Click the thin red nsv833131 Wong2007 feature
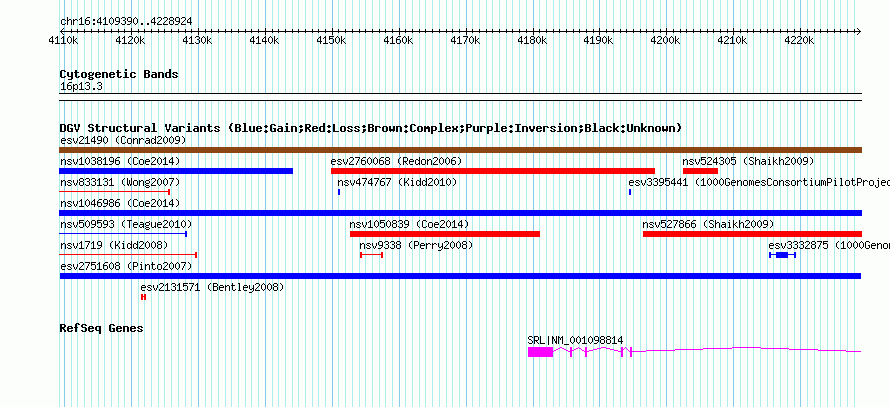Image resolution: width=890 pixels, height=407 pixels. 115,192
